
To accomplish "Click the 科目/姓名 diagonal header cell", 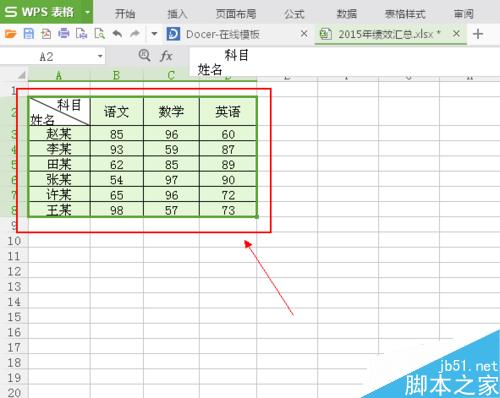I will 59,111.
